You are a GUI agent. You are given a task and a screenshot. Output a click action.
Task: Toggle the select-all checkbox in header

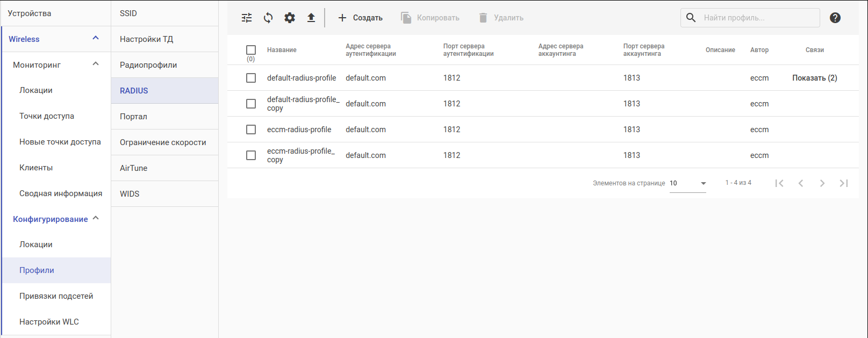pos(251,50)
